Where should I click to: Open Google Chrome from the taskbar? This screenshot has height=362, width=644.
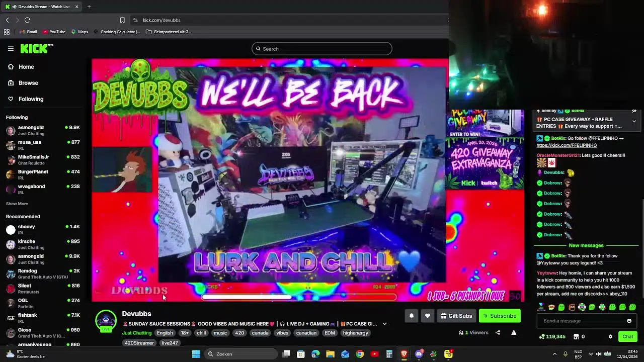[360, 354]
